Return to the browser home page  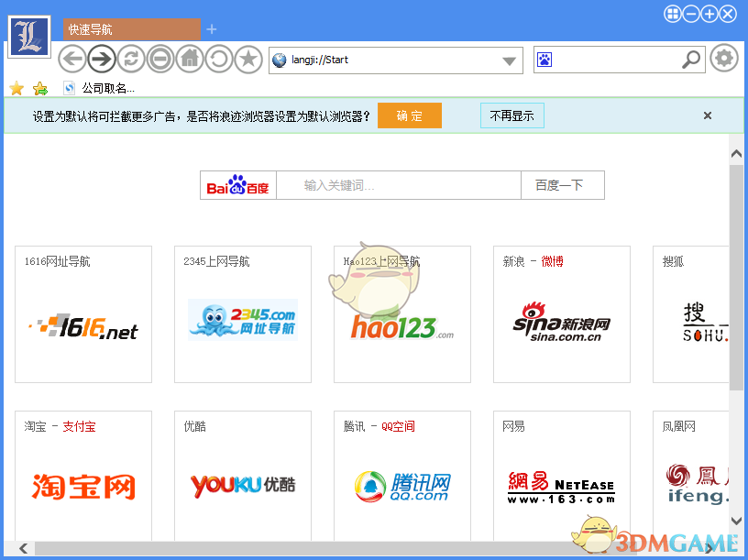tap(189, 59)
